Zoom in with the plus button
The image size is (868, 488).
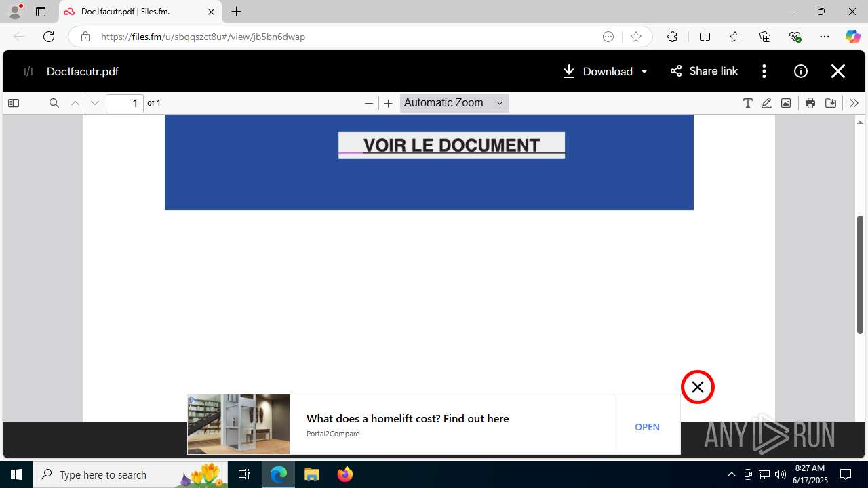click(388, 103)
